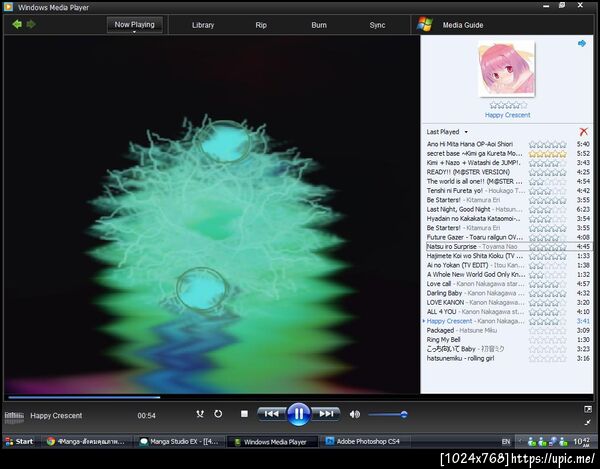Open the Last Played dropdown

(x=447, y=132)
